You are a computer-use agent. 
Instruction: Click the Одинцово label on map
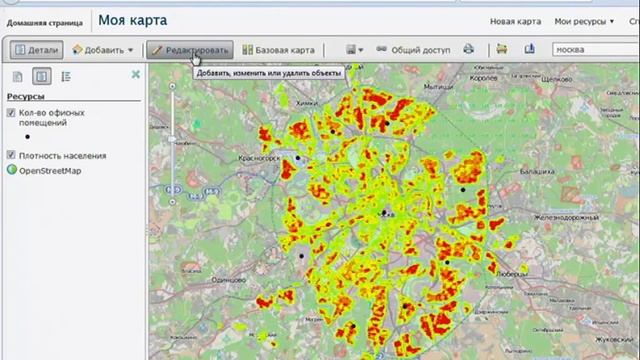coord(229,280)
